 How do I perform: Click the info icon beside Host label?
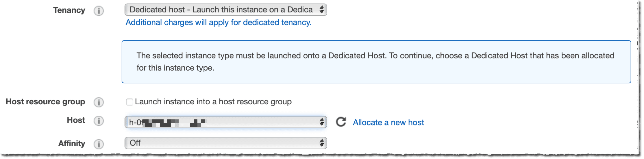tap(99, 121)
